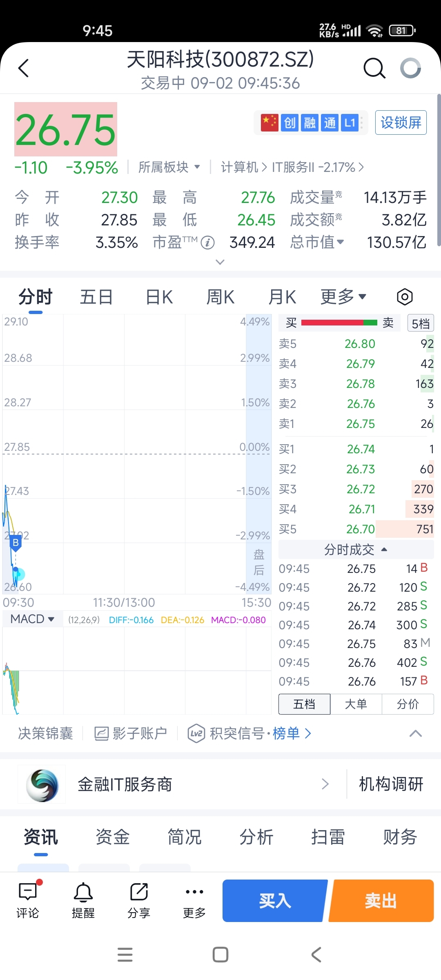
Task: Switch to 周K chart tab
Action: click(x=220, y=297)
